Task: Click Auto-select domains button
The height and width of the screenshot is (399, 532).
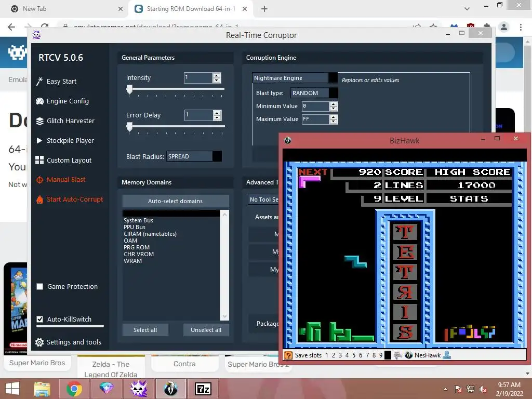Action: (176, 201)
